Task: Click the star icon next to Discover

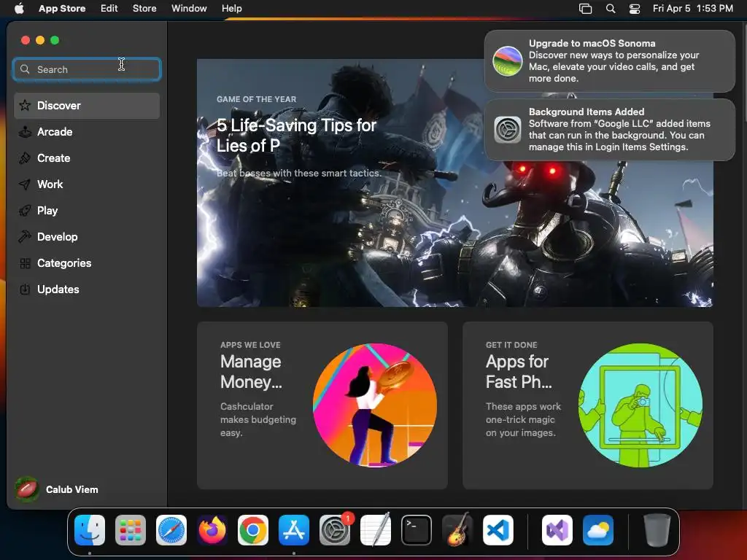Action: click(x=25, y=105)
